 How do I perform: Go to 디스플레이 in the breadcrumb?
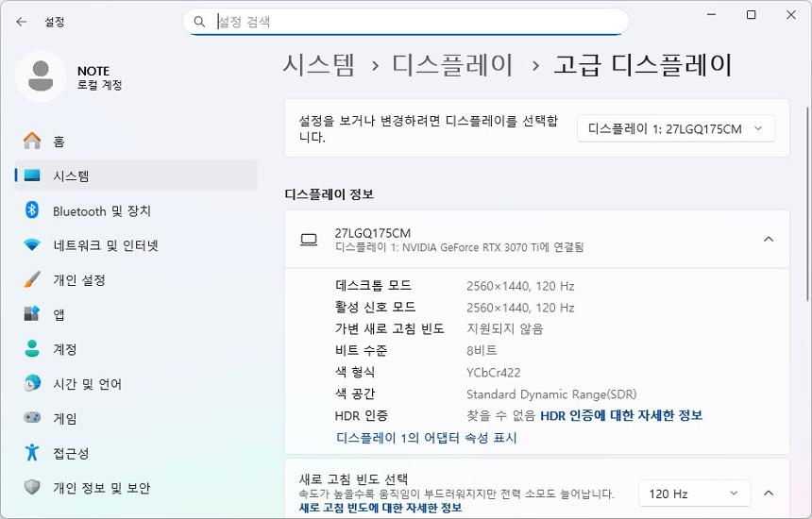tap(453, 65)
